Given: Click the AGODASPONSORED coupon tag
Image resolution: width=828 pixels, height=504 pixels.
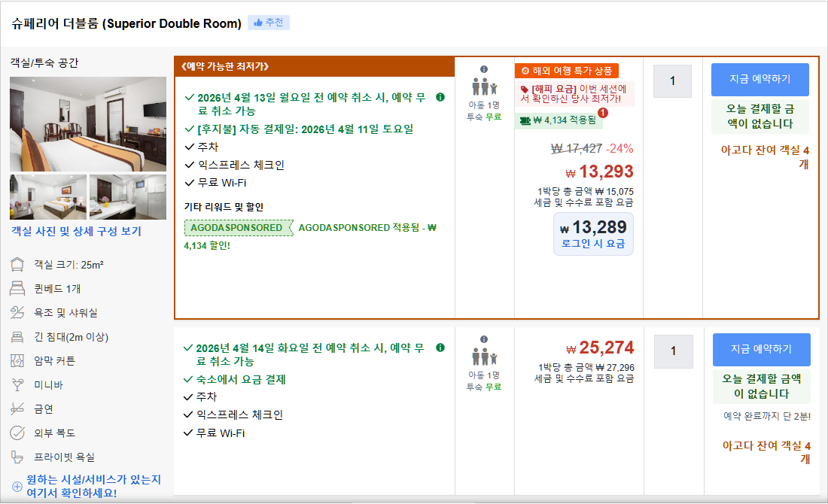Looking at the screenshot, I should pos(239,227).
